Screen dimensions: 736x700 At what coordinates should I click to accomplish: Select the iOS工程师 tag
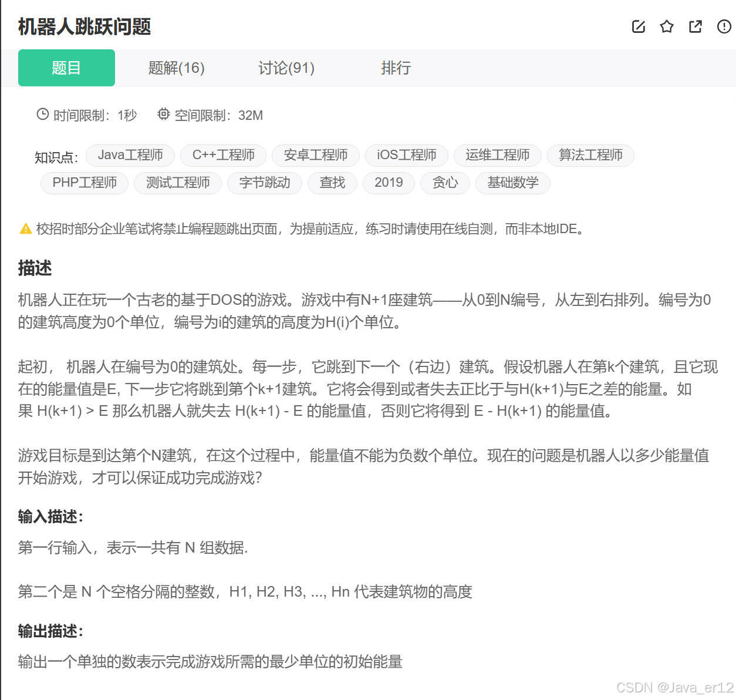[407, 155]
